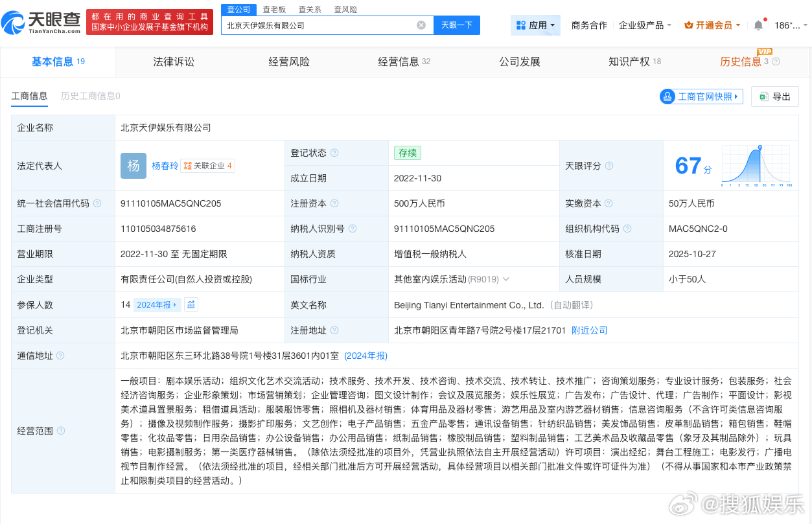Open the 应用 dropdown menu

coord(536,25)
